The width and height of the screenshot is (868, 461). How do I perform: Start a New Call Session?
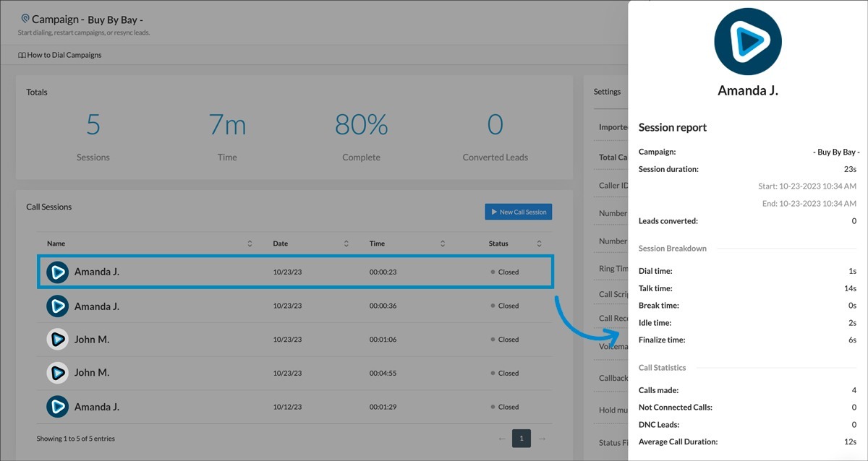coord(518,212)
